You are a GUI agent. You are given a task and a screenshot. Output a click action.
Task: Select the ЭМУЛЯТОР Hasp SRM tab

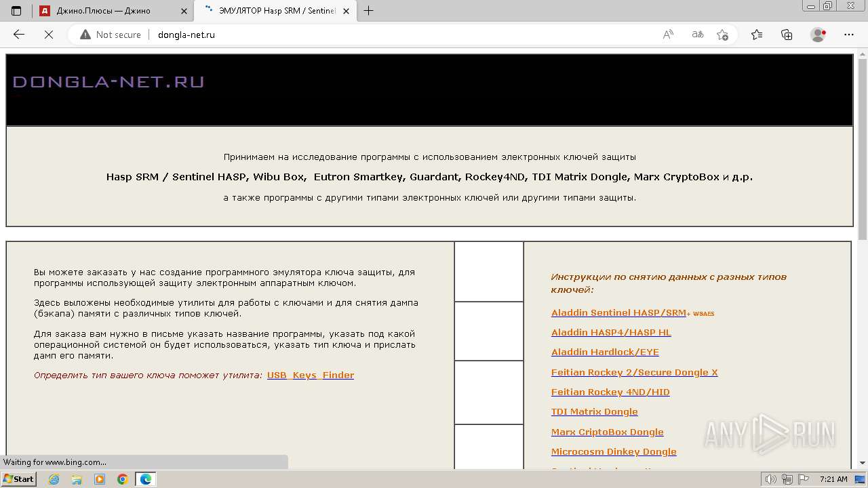[x=276, y=11]
